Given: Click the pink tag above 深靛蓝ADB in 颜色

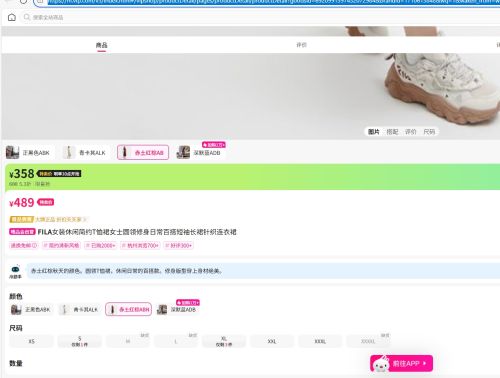Looking at the screenshot, I should [188, 302].
